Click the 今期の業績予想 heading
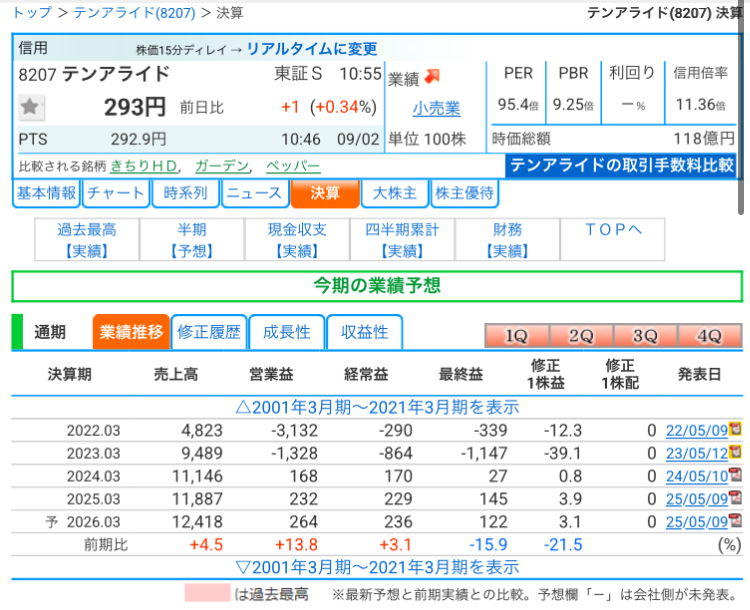The image size is (750, 610). (x=377, y=286)
